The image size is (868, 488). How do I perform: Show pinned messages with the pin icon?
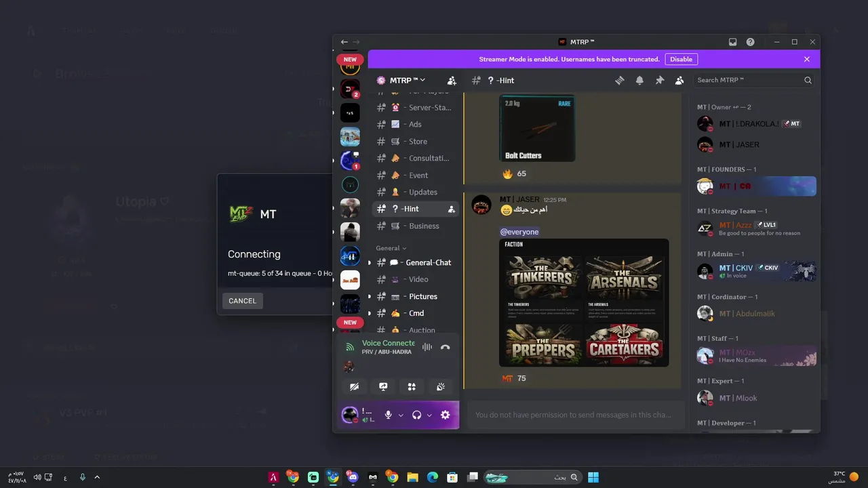tap(659, 80)
